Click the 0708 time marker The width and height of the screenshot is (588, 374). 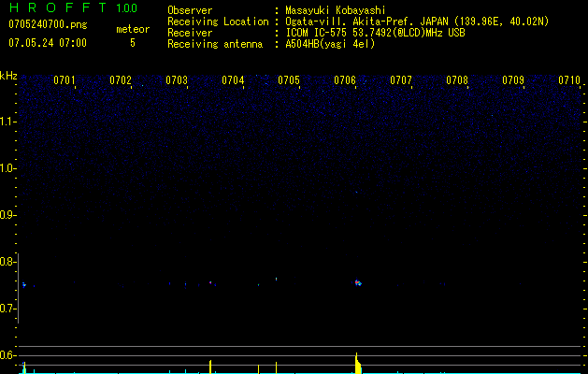457,80
